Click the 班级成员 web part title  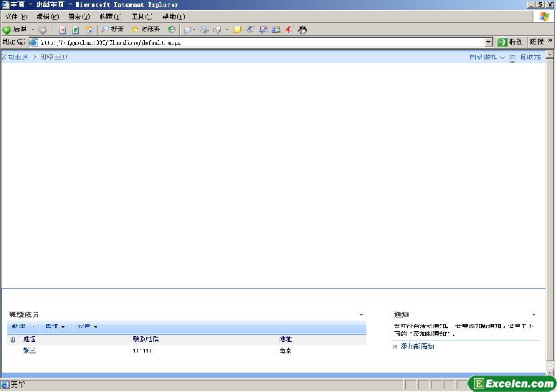coord(24,314)
